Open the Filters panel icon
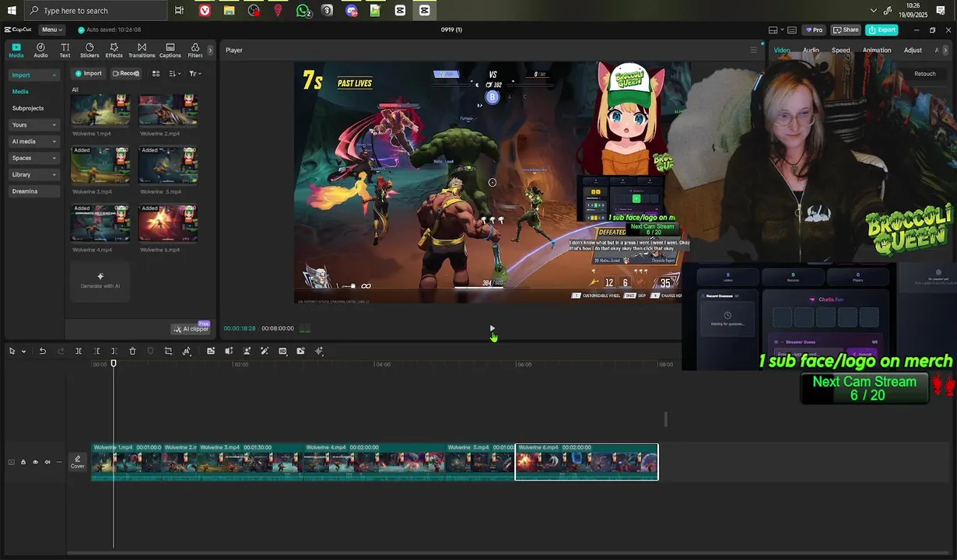The width and height of the screenshot is (957, 560). 195,51
